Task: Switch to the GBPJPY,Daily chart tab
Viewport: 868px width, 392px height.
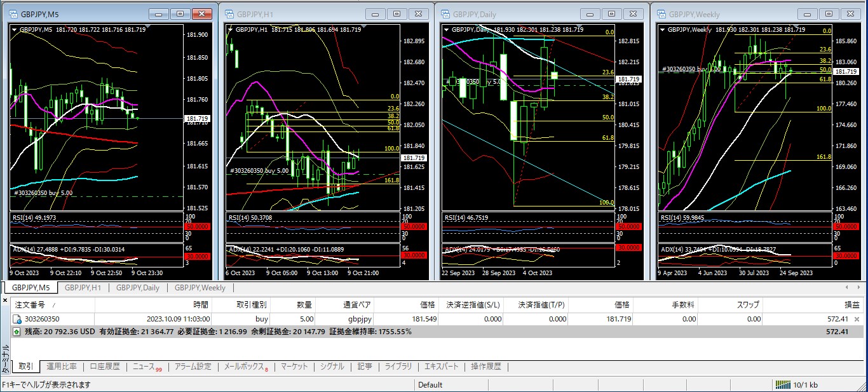Action: tap(138, 288)
